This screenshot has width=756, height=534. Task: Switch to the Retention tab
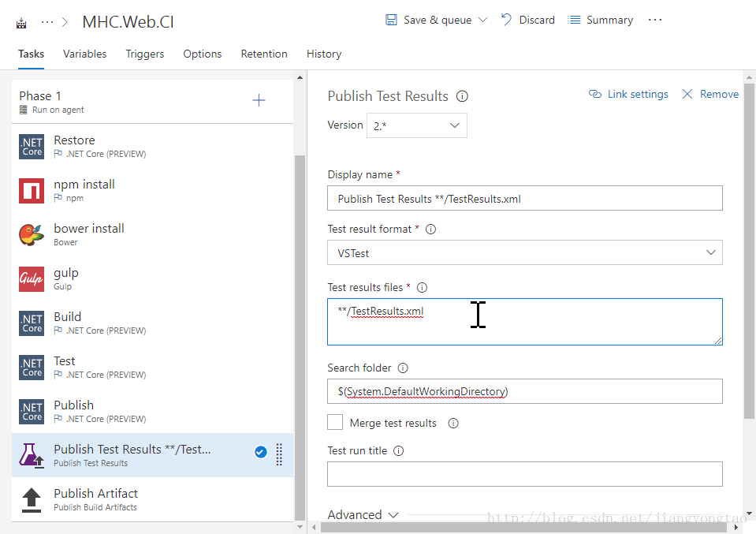tap(264, 54)
